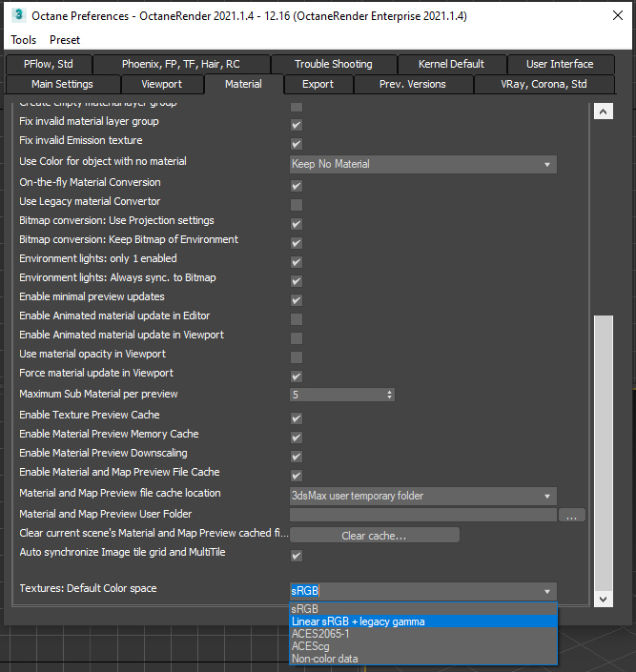
Task: Open the Tools menu
Action: click(24, 40)
